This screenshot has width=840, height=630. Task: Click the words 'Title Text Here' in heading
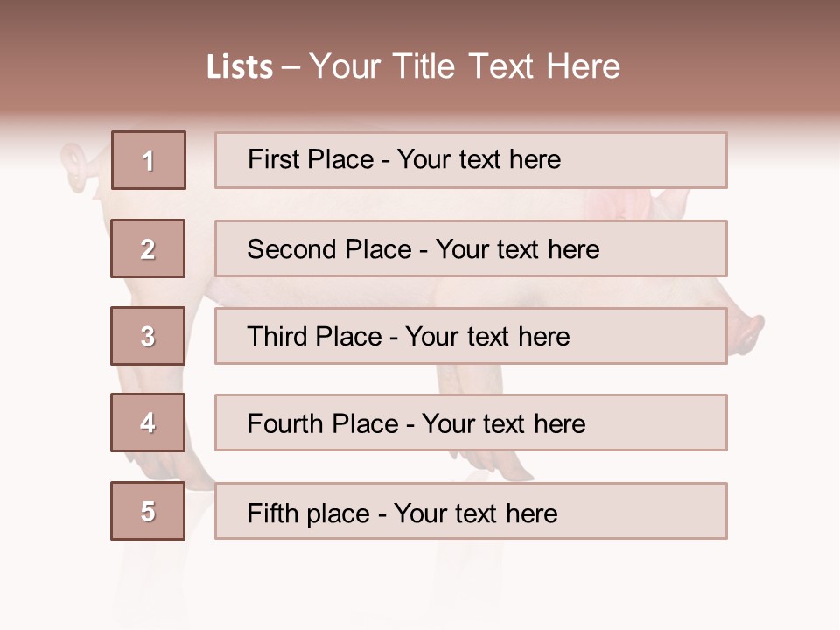point(507,66)
